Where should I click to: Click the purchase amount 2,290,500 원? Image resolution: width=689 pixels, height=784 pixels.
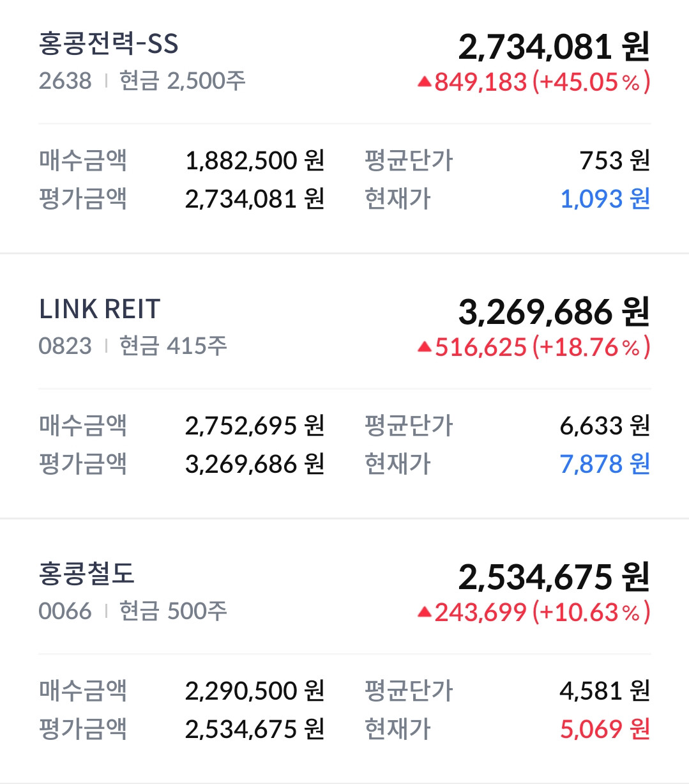tap(255, 691)
